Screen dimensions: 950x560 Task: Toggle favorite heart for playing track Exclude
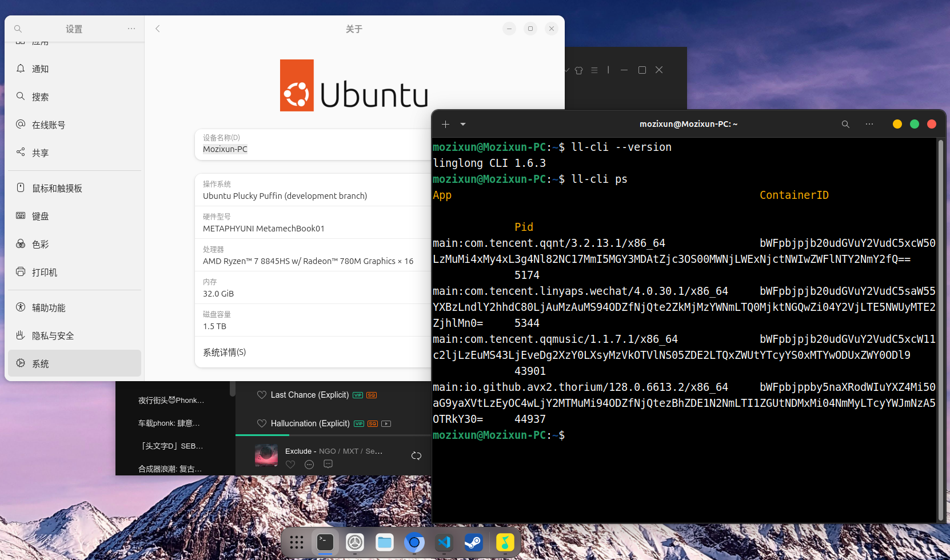[x=290, y=465]
